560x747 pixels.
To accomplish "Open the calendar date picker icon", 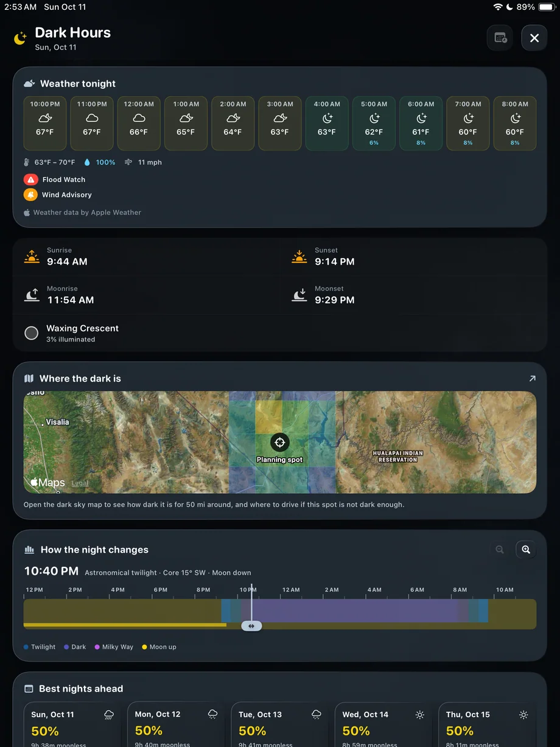I will [500, 38].
